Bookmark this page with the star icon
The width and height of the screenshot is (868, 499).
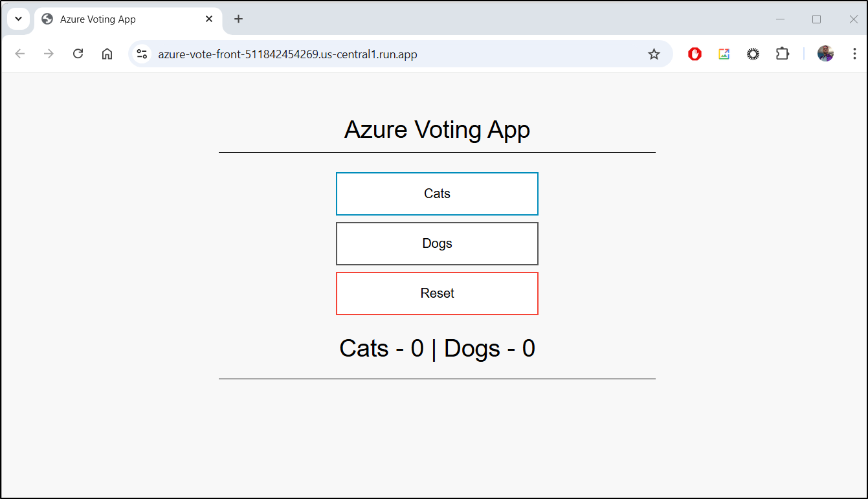click(654, 54)
